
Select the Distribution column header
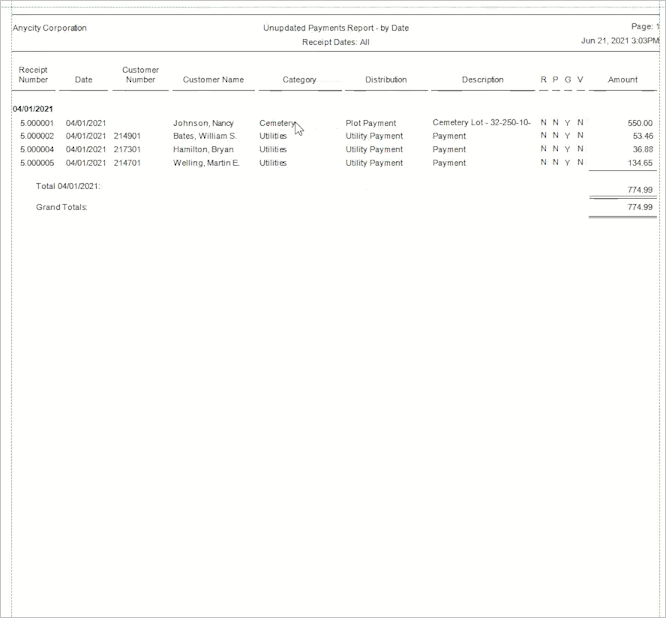(385, 80)
